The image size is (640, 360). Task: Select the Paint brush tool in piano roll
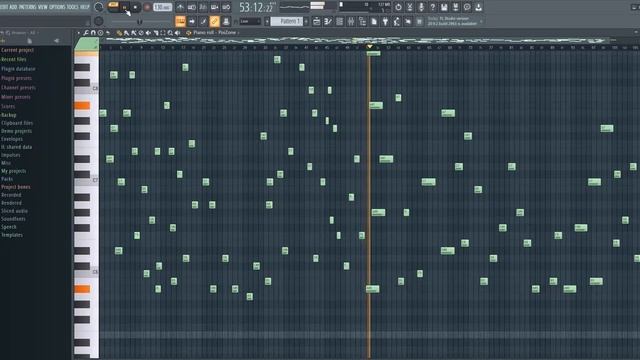[x=127, y=33]
